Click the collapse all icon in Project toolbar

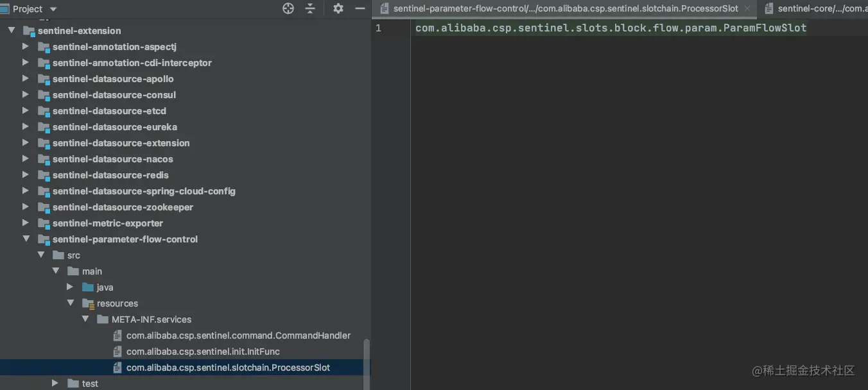pyautogui.click(x=310, y=8)
